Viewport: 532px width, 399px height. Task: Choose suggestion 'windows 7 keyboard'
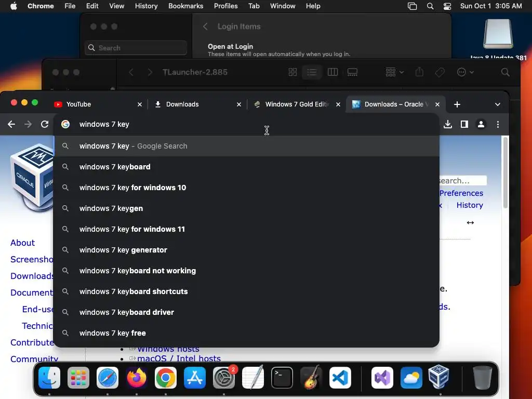coord(246,167)
